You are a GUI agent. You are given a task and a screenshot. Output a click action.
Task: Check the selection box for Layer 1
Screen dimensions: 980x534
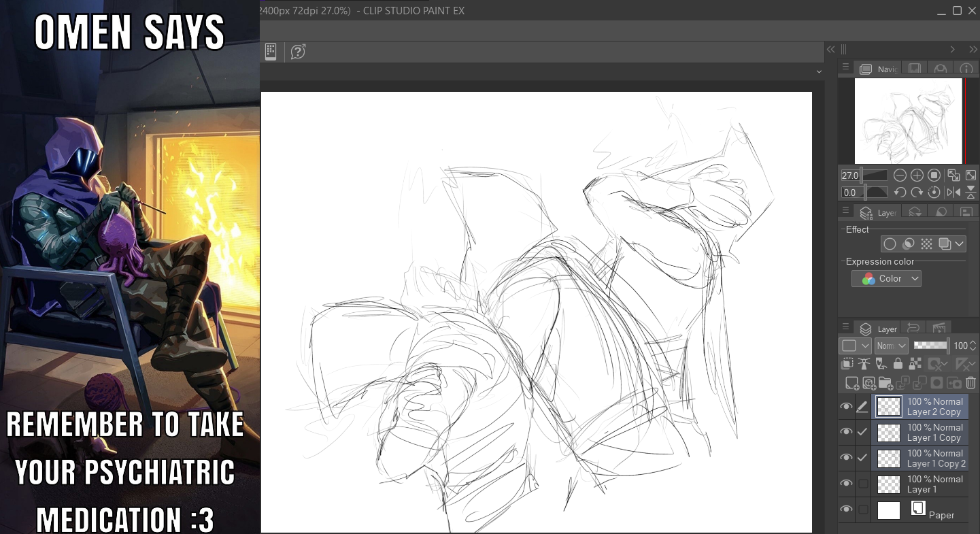point(863,484)
